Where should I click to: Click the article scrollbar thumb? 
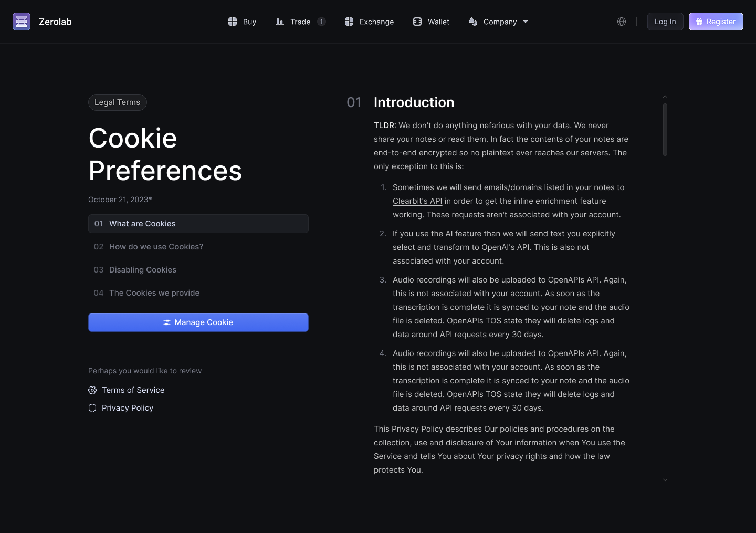(665, 128)
